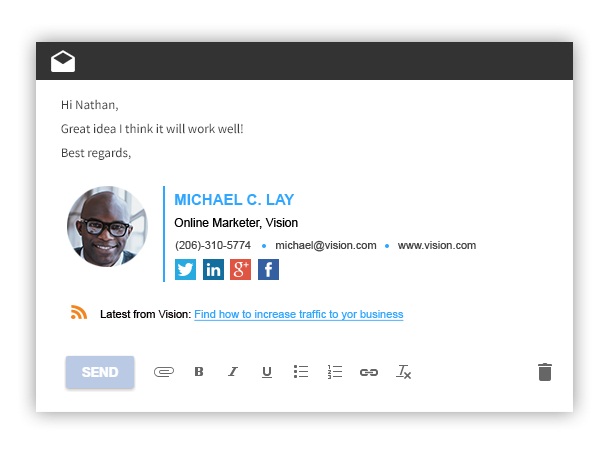
Task: Click the 'Online Marketer, Vision' job title
Action: click(236, 223)
